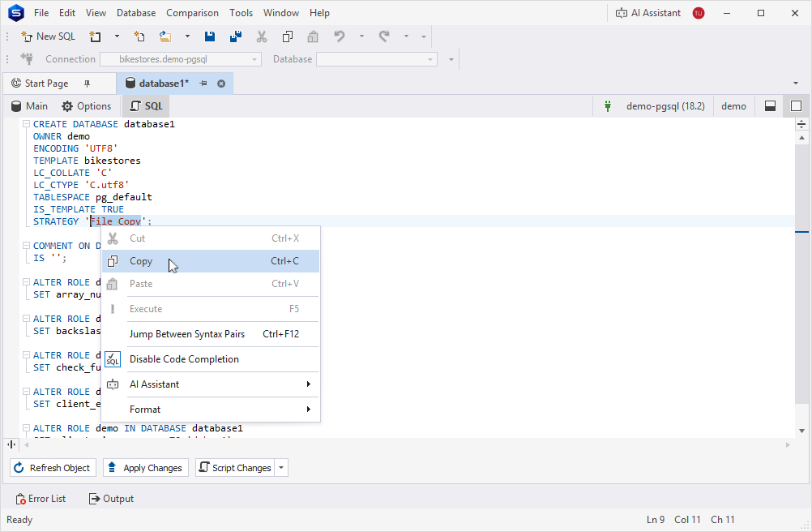
Task: Open the Tools menu
Action: point(241,13)
